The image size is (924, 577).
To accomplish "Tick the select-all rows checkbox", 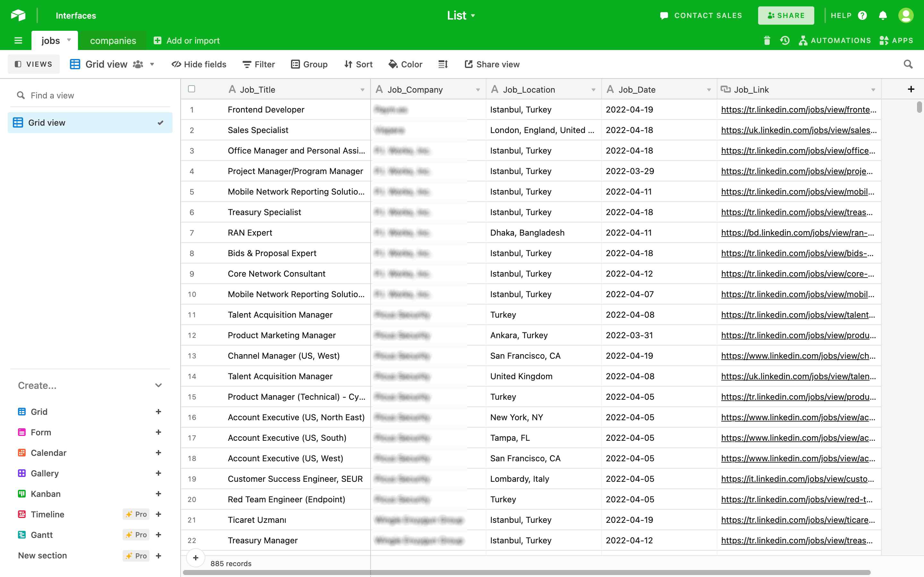I will pos(192,89).
